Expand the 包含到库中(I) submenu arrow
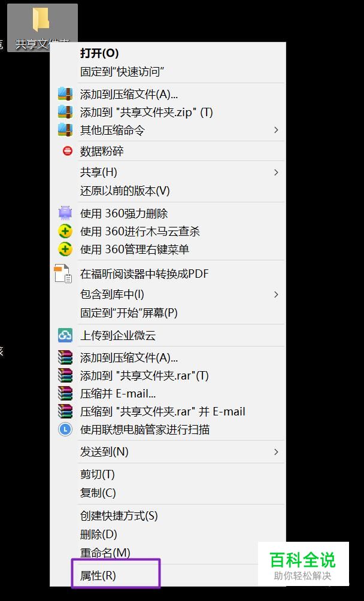 point(276,295)
